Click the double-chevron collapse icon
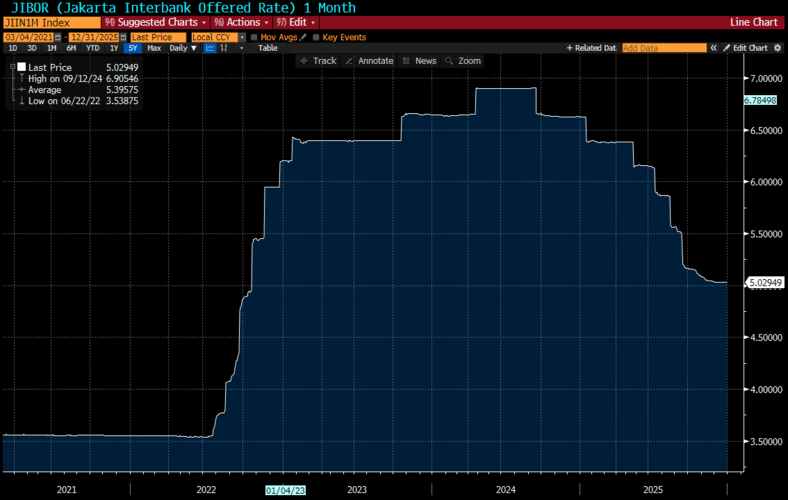The height and width of the screenshot is (500, 788). (x=714, y=48)
